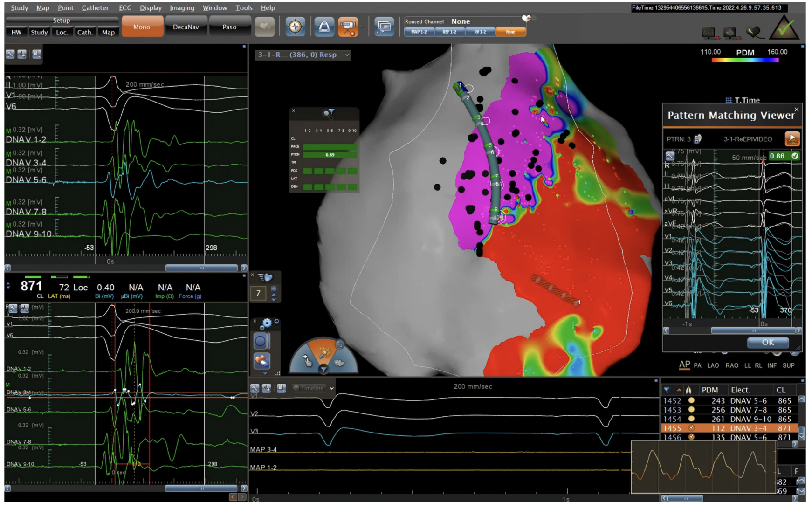Image resolution: width=812 pixels, height=509 pixels.
Task: Click the compass ECG navigation icon
Action: 295,27
